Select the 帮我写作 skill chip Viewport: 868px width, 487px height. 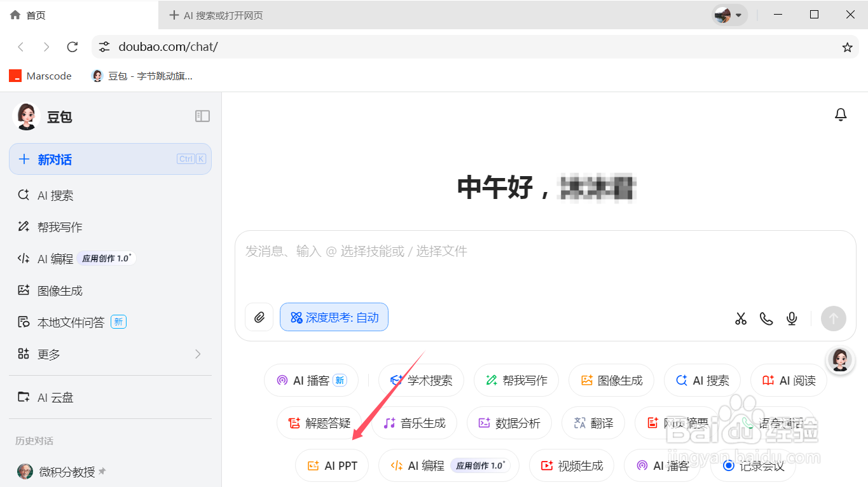pyautogui.click(x=516, y=381)
